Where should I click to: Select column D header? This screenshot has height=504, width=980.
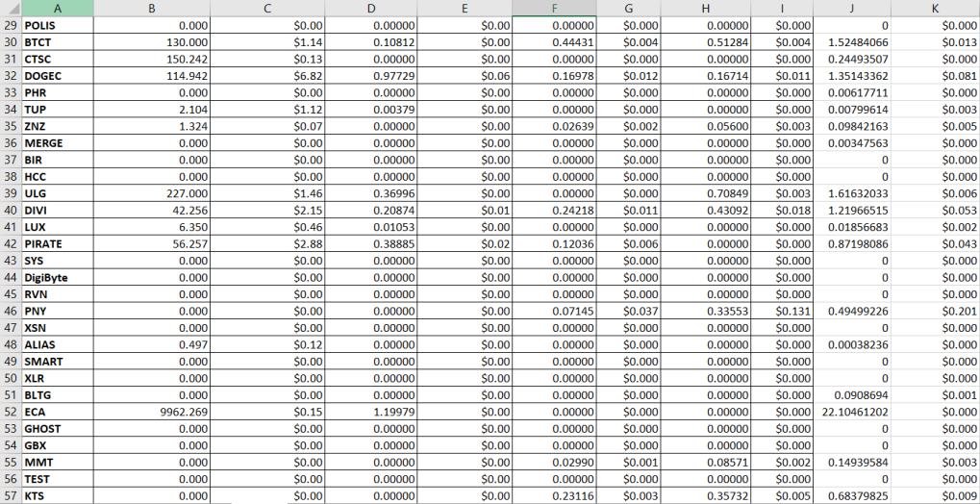(371, 8)
